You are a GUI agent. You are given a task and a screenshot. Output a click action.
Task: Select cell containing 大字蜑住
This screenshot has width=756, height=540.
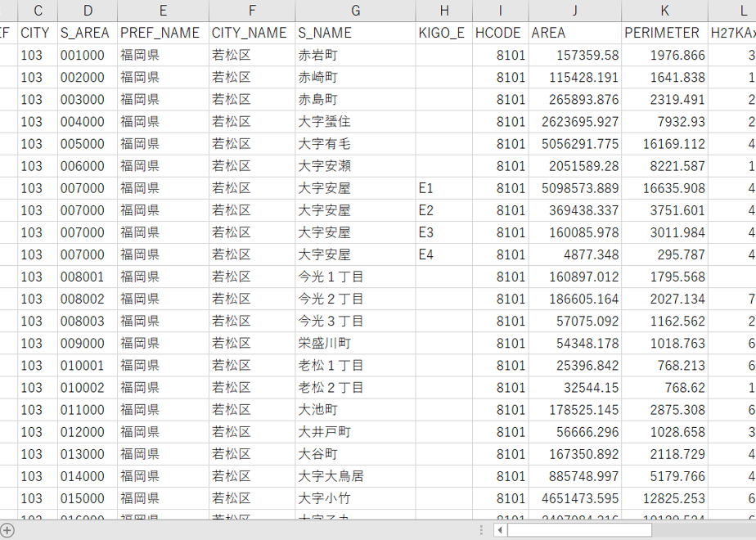point(355,121)
